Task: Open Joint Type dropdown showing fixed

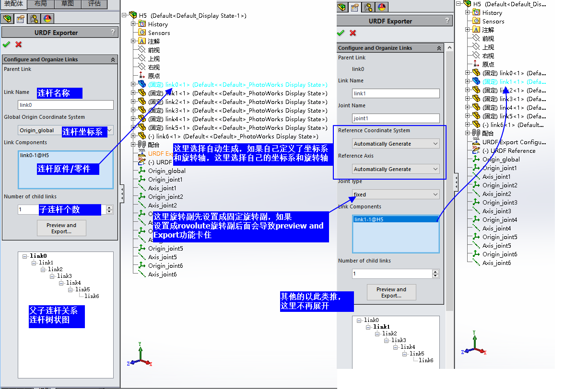Action: 396,194
